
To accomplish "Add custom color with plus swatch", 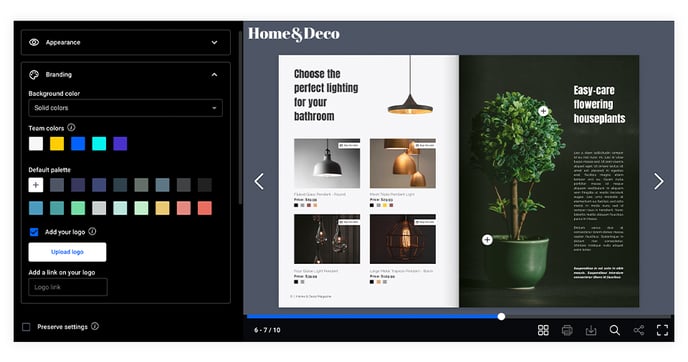I will click(36, 185).
